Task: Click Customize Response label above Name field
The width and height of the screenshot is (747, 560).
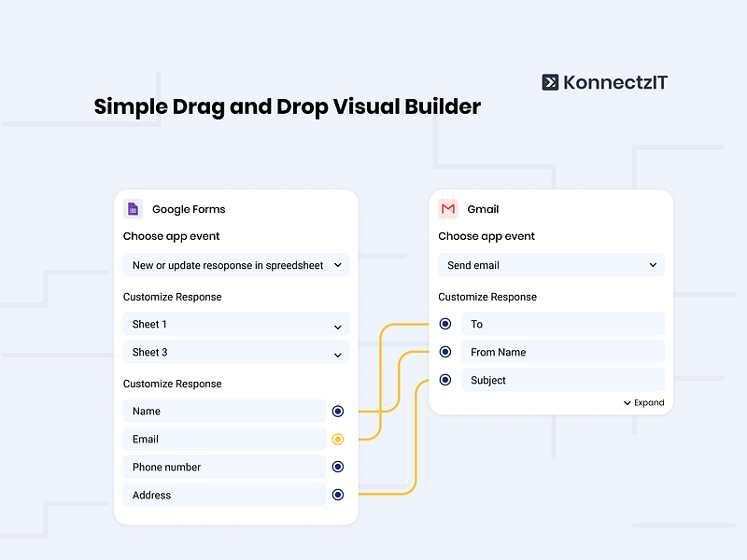Action: (172, 384)
